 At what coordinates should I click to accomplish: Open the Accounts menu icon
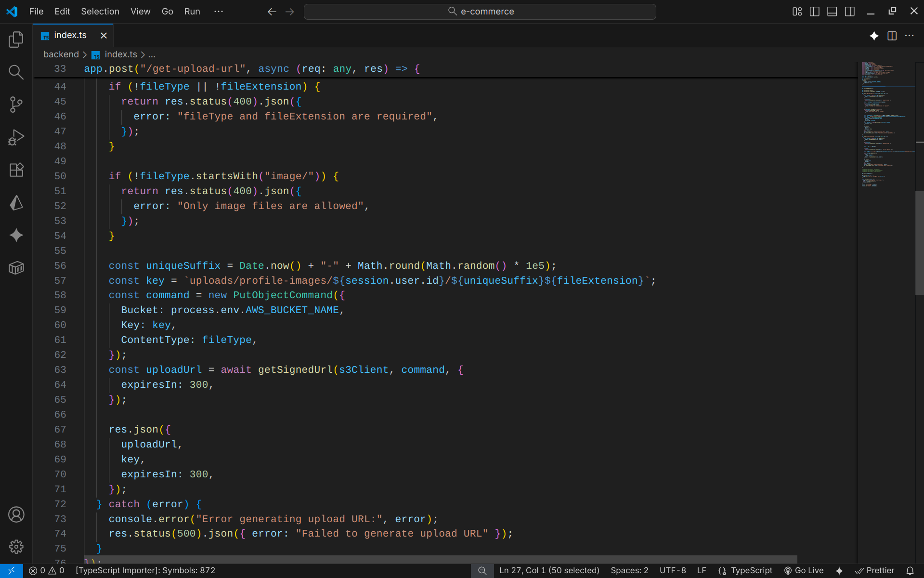coord(16,514)
